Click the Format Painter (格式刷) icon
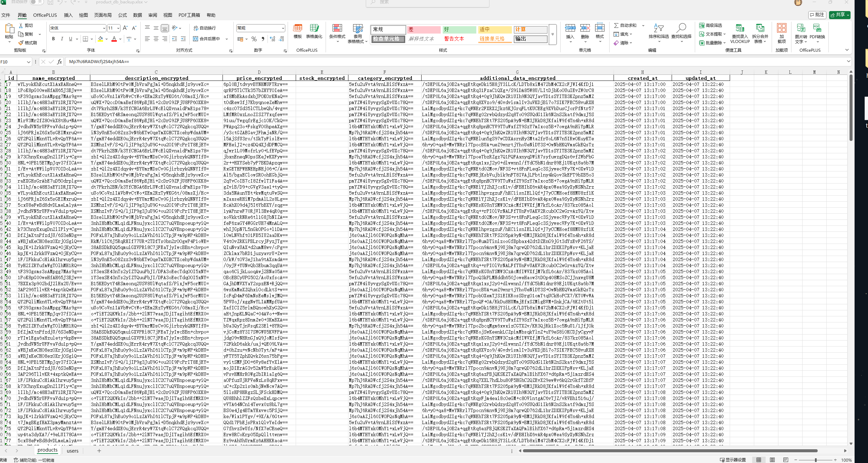868x463 pixels. click(x=21, y=43)
